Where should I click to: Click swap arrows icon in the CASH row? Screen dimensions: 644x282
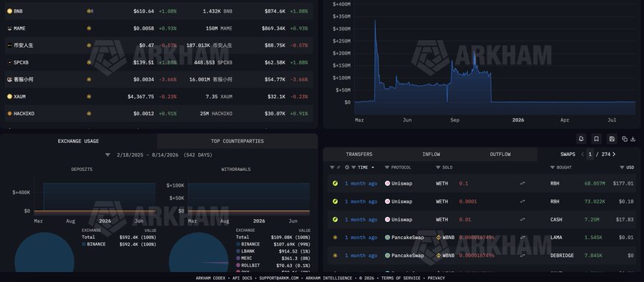tap(522, 220)
